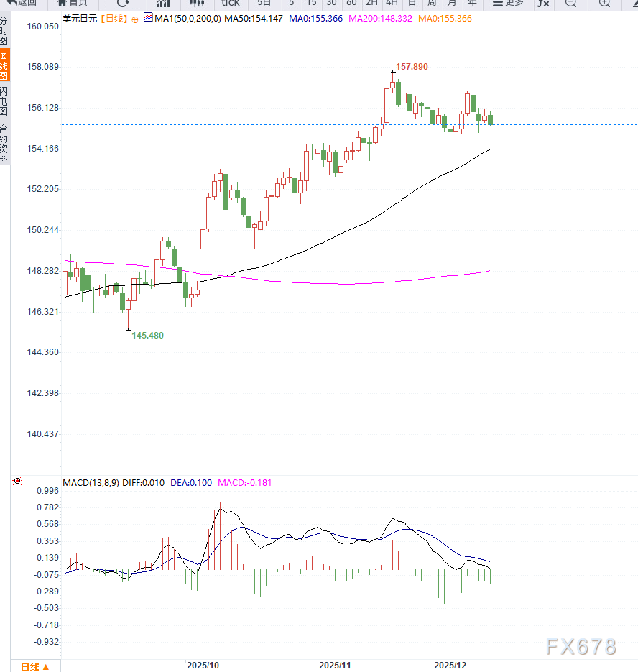Click the red MACD settings sun icon

17,481
